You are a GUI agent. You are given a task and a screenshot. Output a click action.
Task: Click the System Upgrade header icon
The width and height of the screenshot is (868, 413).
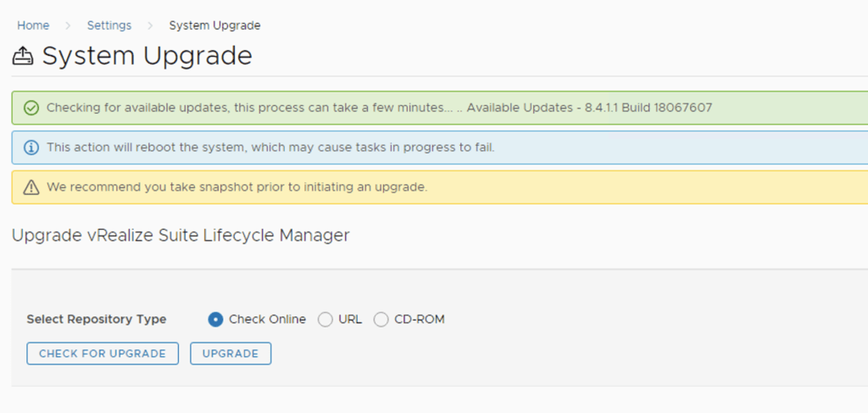pyautogui.click(x=23, y=56)
